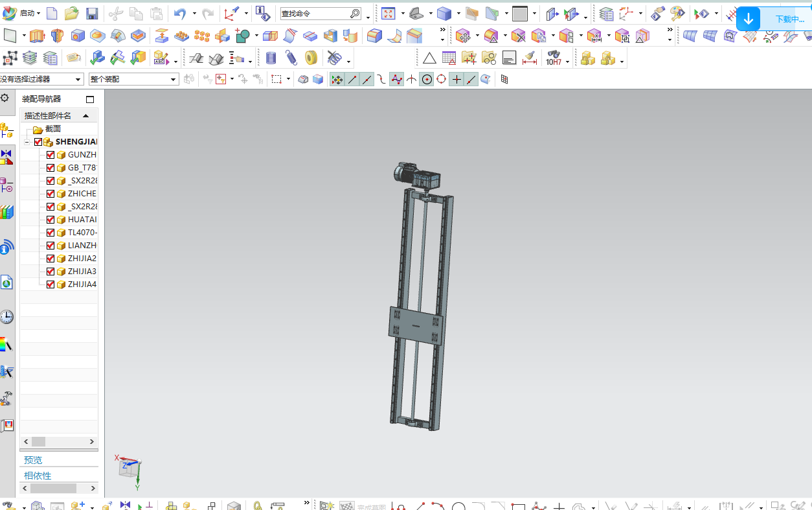
Task: Open the 启动 start dropdown arrow
Action: (38, 14)
